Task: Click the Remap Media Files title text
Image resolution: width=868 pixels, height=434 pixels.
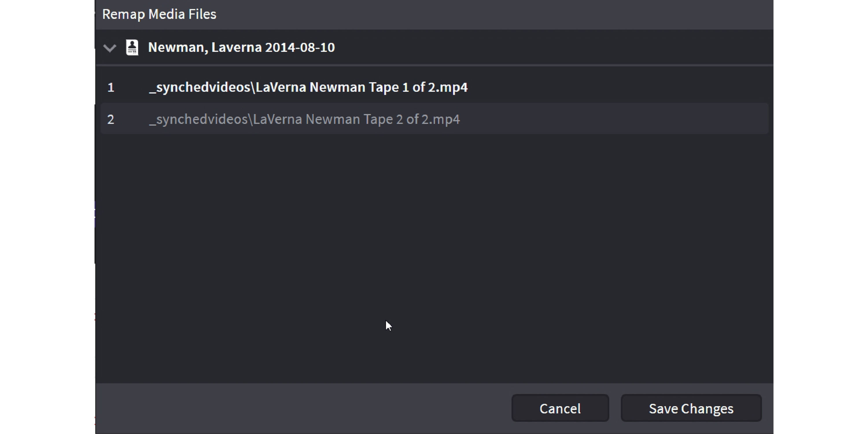Action: (159, 14)
